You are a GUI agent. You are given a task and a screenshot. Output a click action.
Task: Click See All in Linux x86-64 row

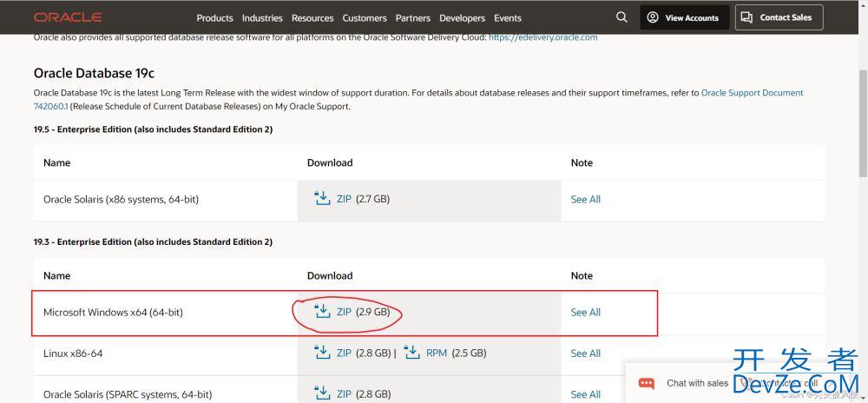coord(586,353)
